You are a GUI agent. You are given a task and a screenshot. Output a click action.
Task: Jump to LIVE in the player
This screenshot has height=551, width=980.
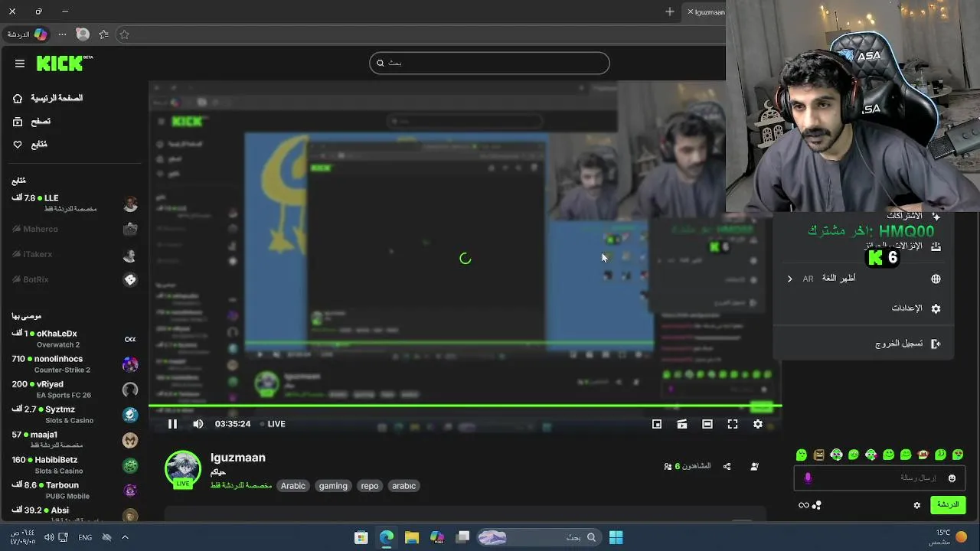(273, 424)
